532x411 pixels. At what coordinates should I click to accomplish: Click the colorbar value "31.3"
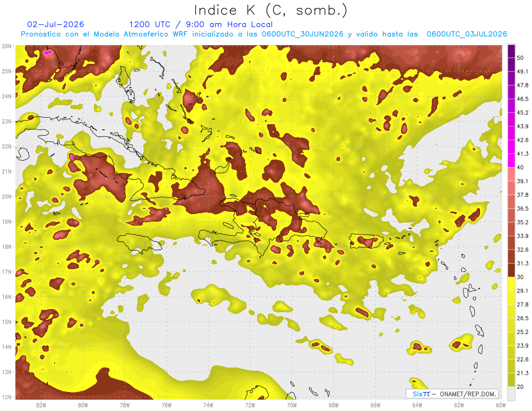click(523, 263)
